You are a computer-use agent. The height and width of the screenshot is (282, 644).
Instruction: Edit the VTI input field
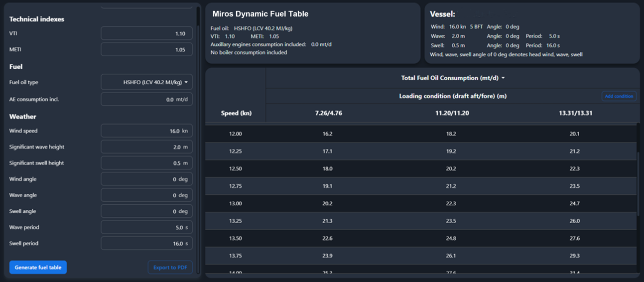[146, 34]
